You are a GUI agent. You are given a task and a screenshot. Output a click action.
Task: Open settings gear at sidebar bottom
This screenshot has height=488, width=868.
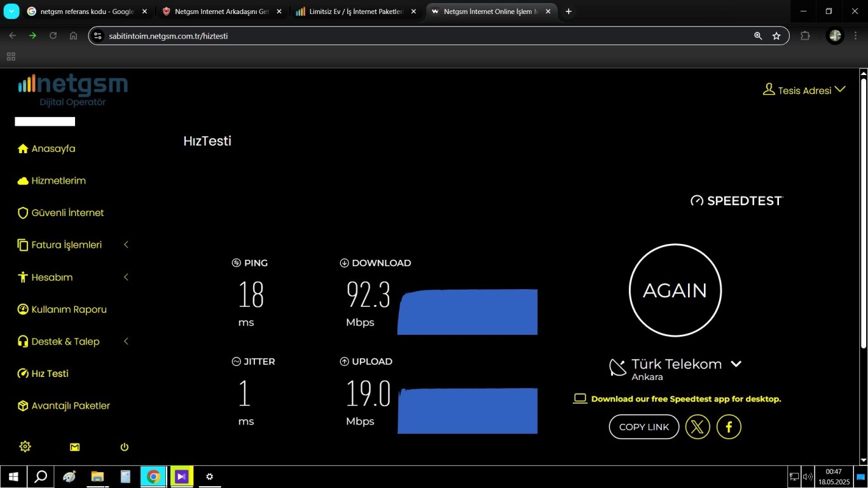(x=25, y=447)
